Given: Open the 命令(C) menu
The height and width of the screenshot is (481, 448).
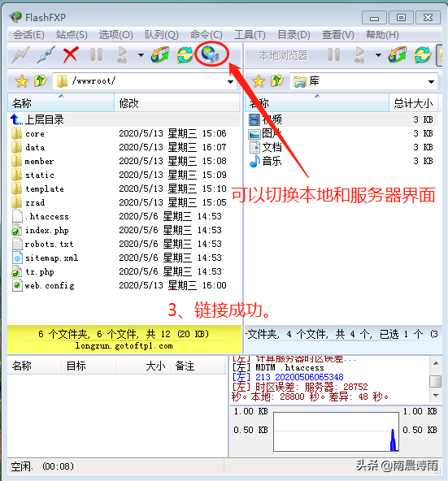Looking at the screenshot, I should (x=206, y=35).
